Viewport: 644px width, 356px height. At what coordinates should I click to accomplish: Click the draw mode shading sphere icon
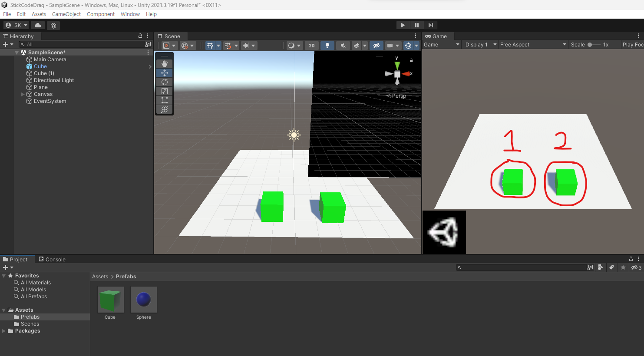(x=291, y=46)
